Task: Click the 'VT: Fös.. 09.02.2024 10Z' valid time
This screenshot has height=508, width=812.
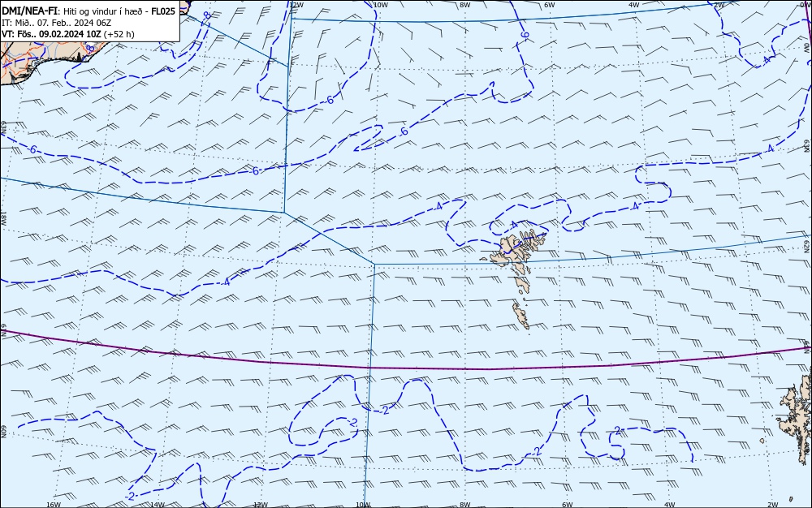Action: [51, 34]
